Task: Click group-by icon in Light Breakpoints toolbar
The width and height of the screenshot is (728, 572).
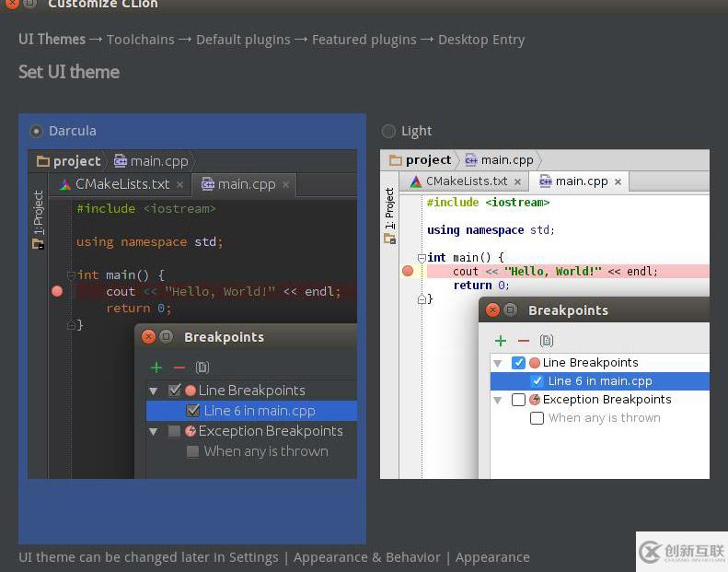Action: point(547,341)
